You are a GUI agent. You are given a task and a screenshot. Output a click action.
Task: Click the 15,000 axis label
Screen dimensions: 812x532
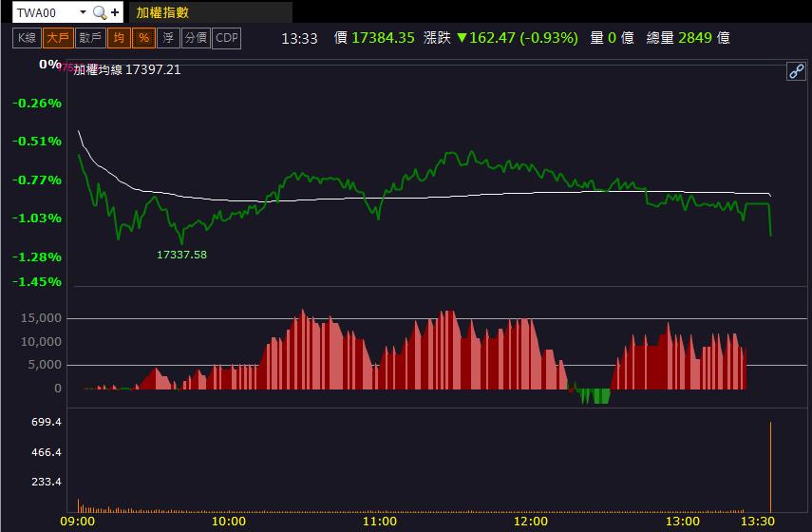[x=41, y=318]
